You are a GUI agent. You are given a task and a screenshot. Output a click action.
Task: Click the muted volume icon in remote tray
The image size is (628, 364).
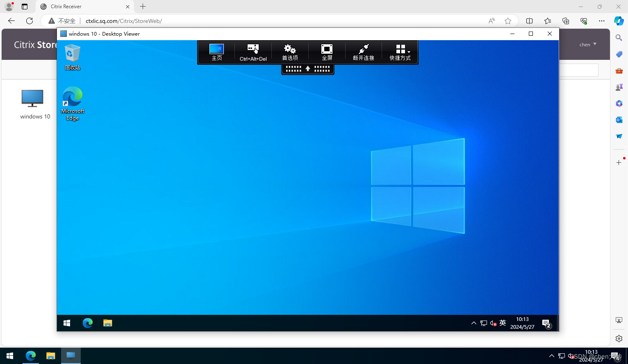pos(493,323)
